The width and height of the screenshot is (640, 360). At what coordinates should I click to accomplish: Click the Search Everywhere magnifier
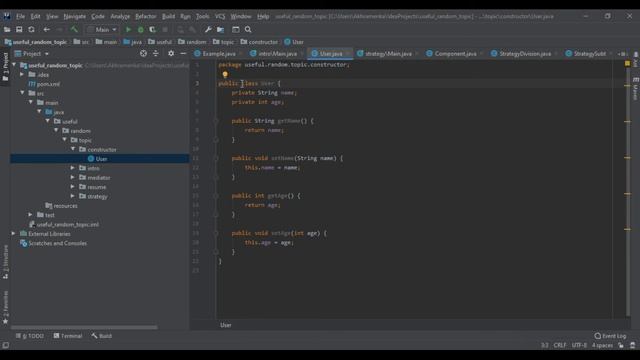[x=248, y=30]
